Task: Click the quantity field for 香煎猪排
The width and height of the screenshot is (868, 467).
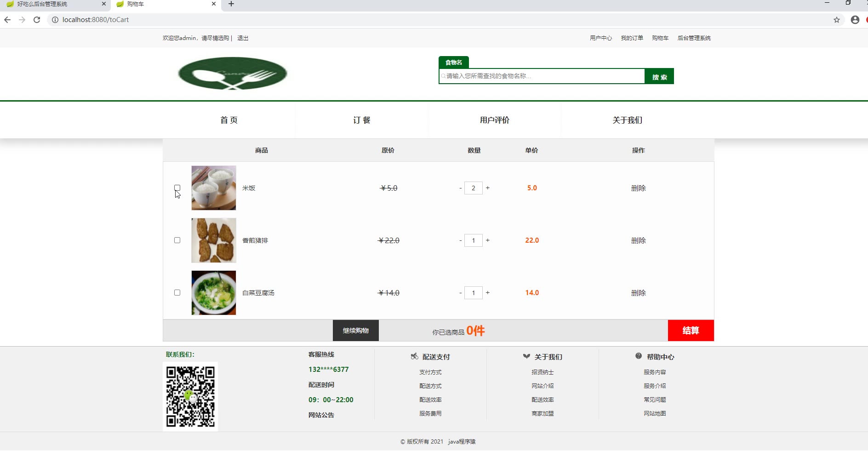Action: click(474, 240)
